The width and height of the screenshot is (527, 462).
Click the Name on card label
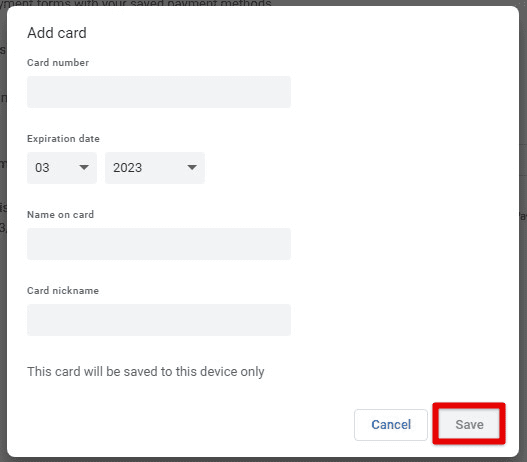[60, 214]
